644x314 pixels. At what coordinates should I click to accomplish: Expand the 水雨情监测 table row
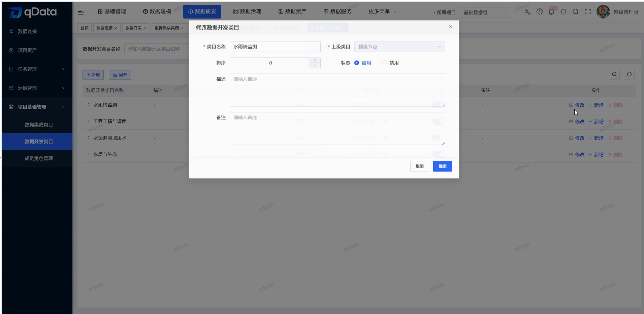pyautogui.click(x=89, y=105)
